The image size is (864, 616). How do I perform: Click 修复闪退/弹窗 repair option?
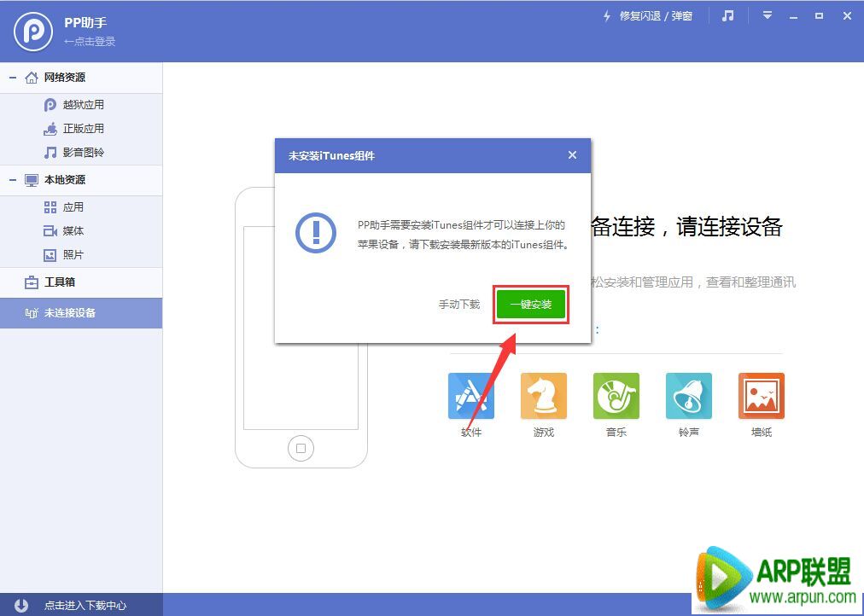coord(656,15)
